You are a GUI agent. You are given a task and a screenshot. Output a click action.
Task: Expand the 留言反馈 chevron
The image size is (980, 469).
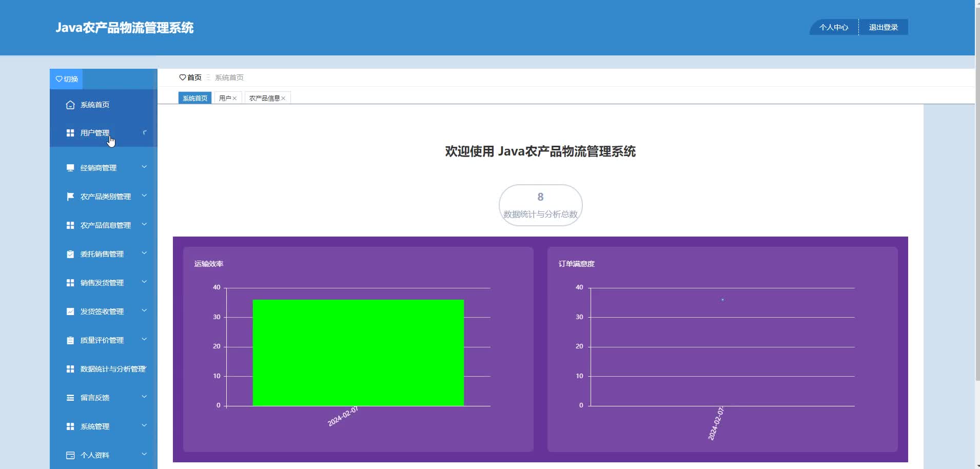coord(144,397)
